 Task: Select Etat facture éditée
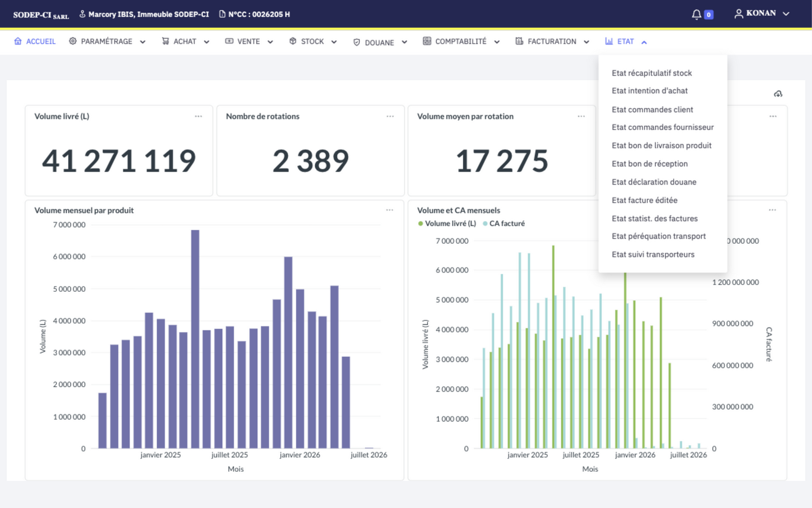pos(645,200)
